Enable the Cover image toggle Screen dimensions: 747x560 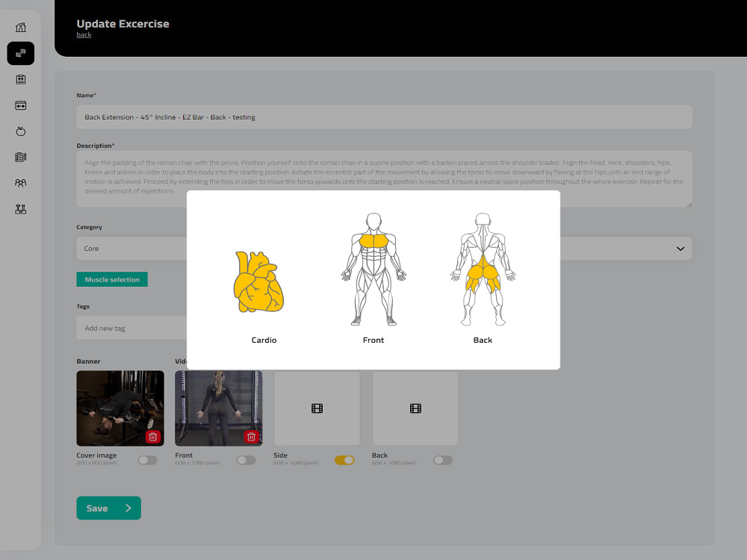pyautogui.click(x=147, y=460)
